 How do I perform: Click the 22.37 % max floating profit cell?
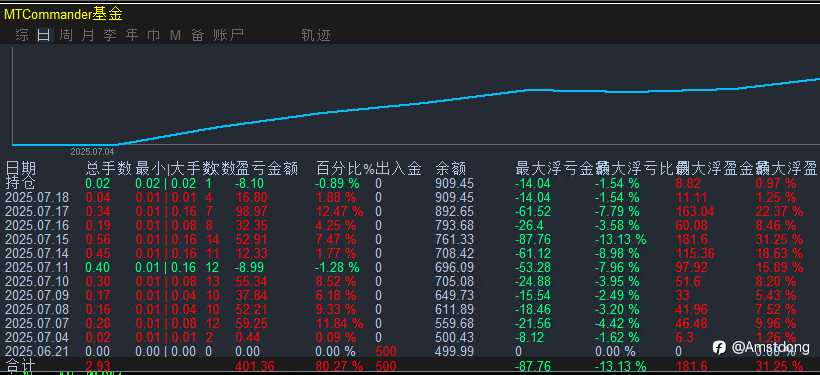click(x=779, y=211)
